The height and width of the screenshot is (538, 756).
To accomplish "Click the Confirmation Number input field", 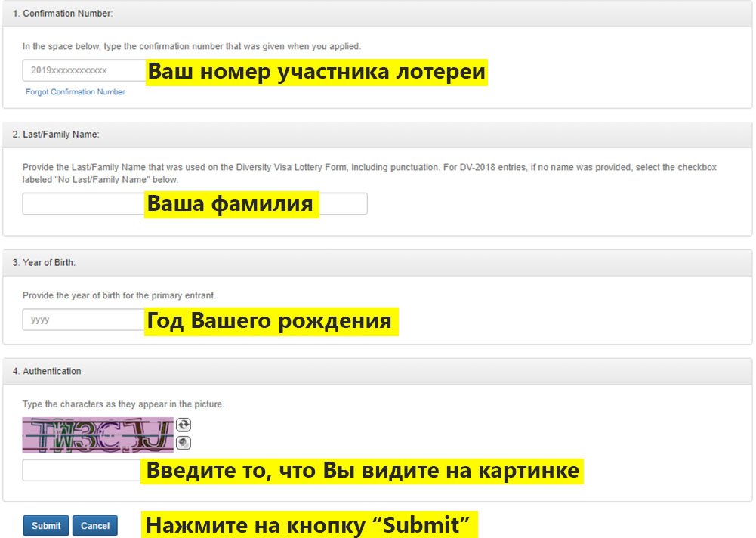I will (85, 70).
